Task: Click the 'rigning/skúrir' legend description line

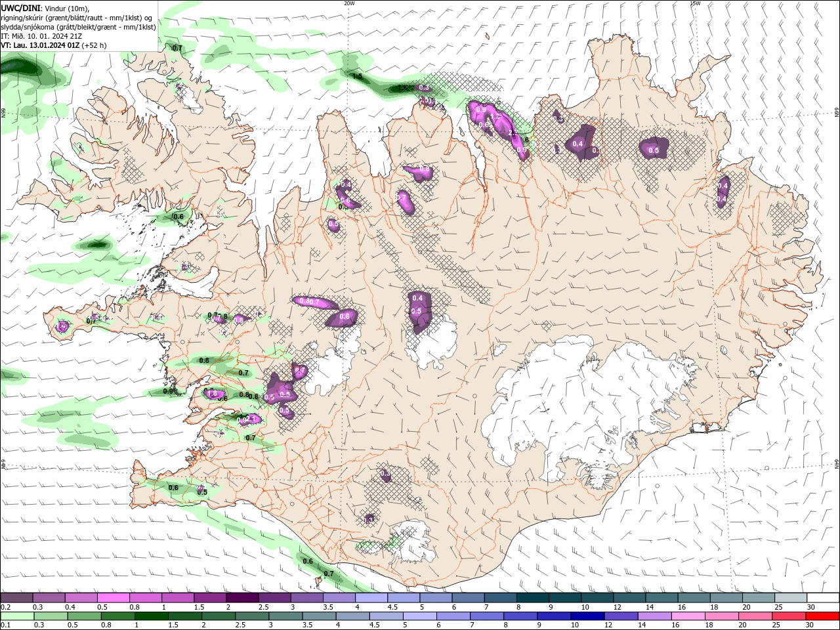Action: tap(77, 18)
